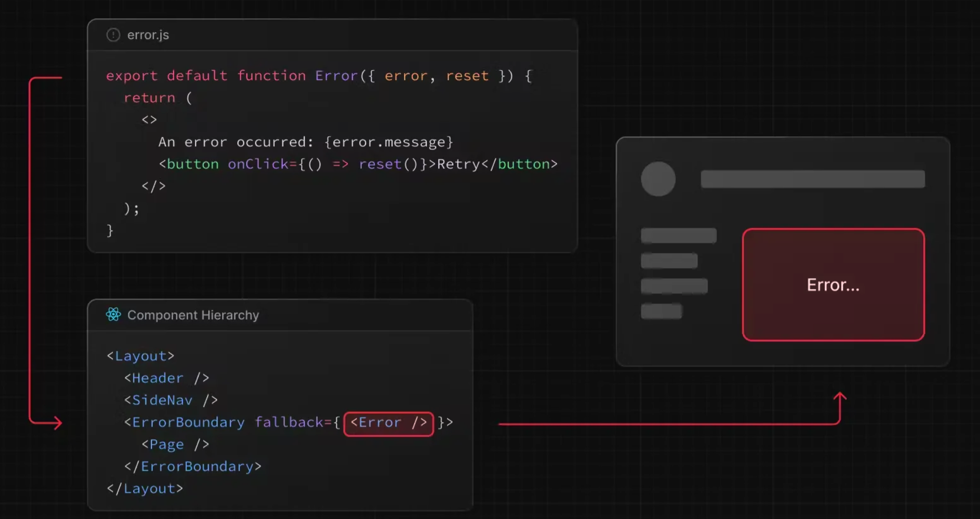Click the warning icon next to error.js
The width and height of the screenshot is (980, 519).
[x=114, y=34]
